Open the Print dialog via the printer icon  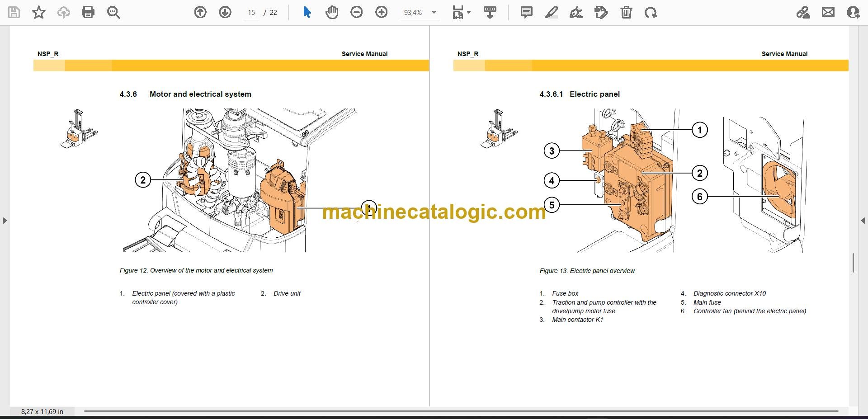pos(88,12)
